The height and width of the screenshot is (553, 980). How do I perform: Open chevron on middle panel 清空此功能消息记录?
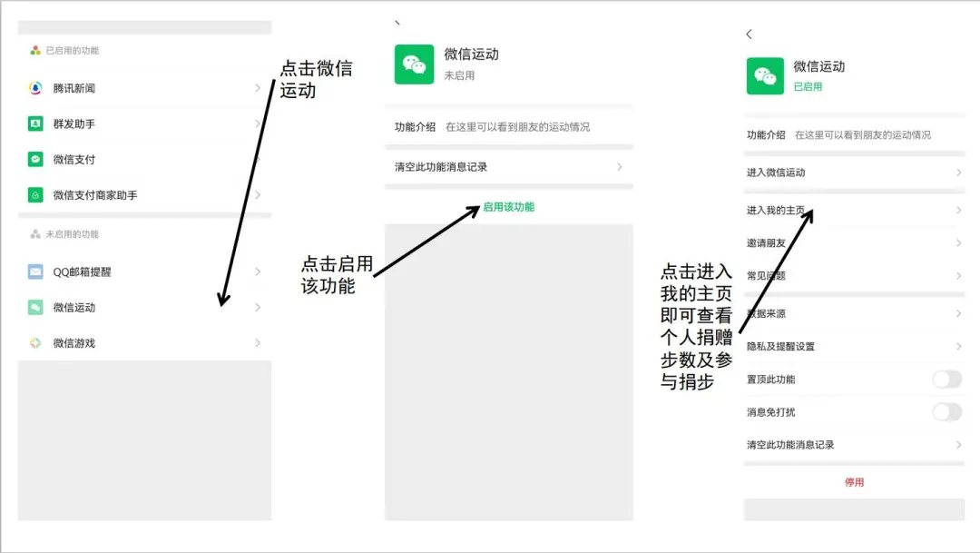[x=620, y=167]
